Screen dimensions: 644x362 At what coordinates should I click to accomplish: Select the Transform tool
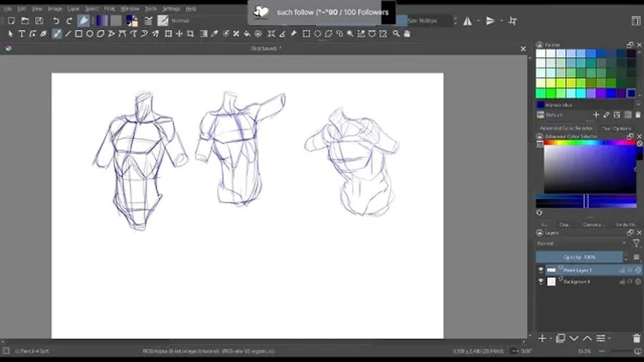click(169, 34)
